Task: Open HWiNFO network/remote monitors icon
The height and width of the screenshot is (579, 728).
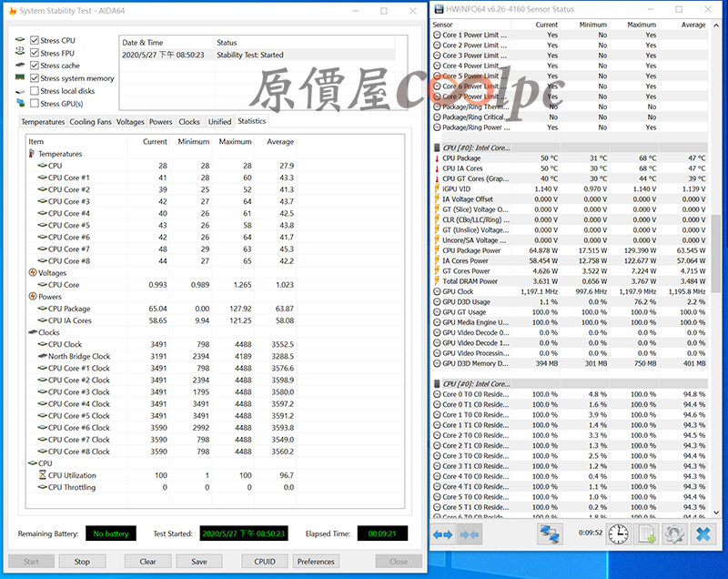Action: click(x=551, y=534)
